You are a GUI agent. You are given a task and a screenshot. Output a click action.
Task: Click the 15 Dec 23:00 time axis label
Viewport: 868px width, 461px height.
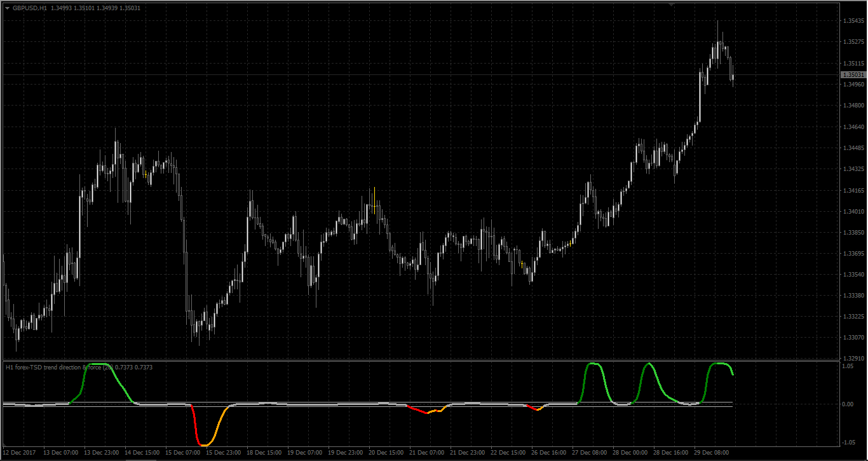222,453
